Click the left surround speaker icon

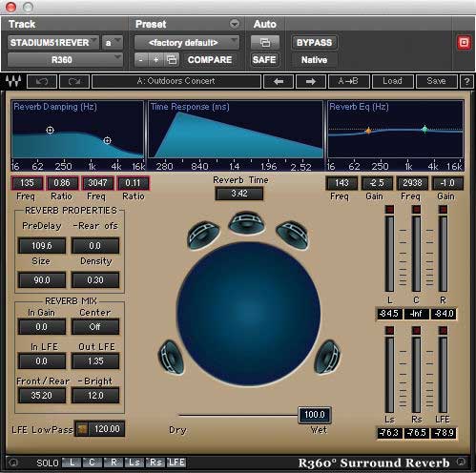click(172, 357)
